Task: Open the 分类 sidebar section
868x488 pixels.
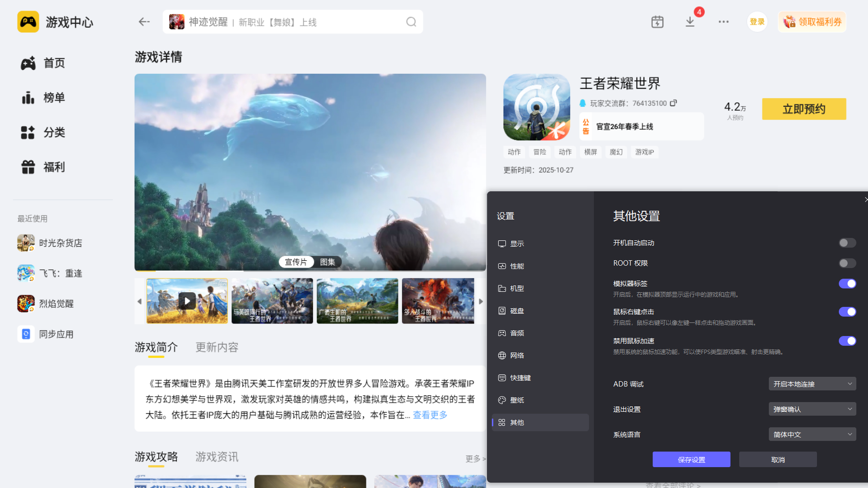Action: tap(54, 132)
